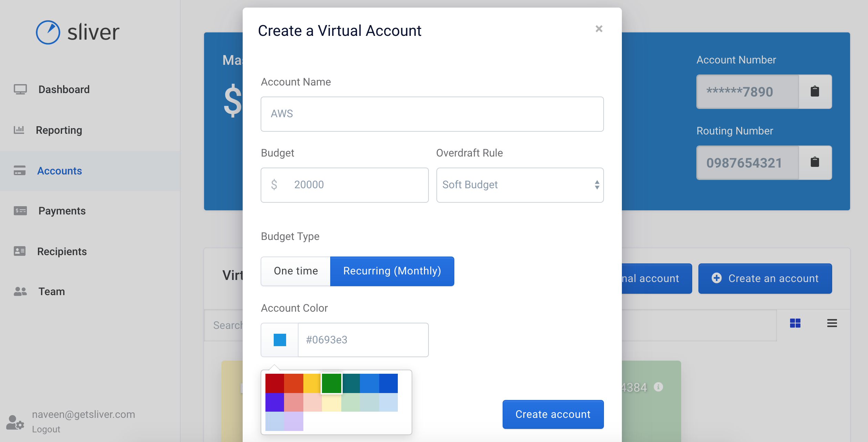
Task: Click the Reporting bar chart icon
Action: [19, 130]
